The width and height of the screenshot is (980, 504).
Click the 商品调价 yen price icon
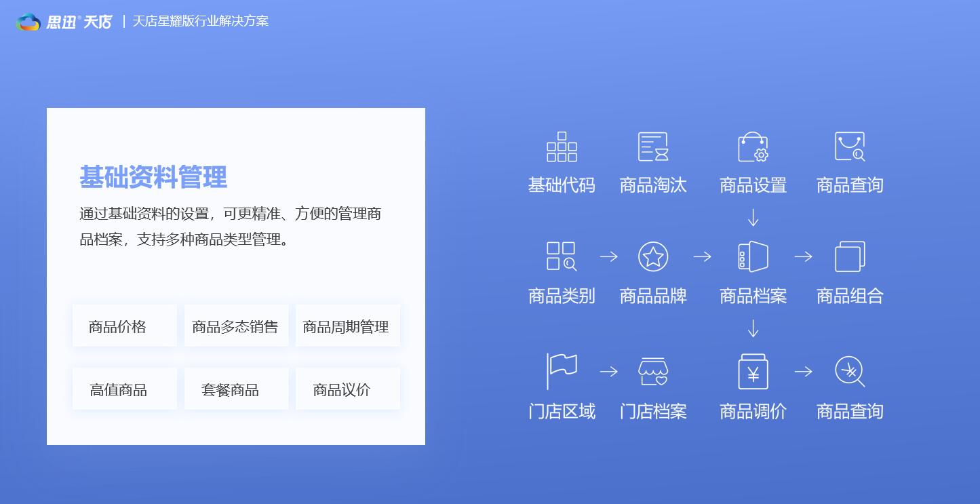pyautogui.click(x=753, y=371)
